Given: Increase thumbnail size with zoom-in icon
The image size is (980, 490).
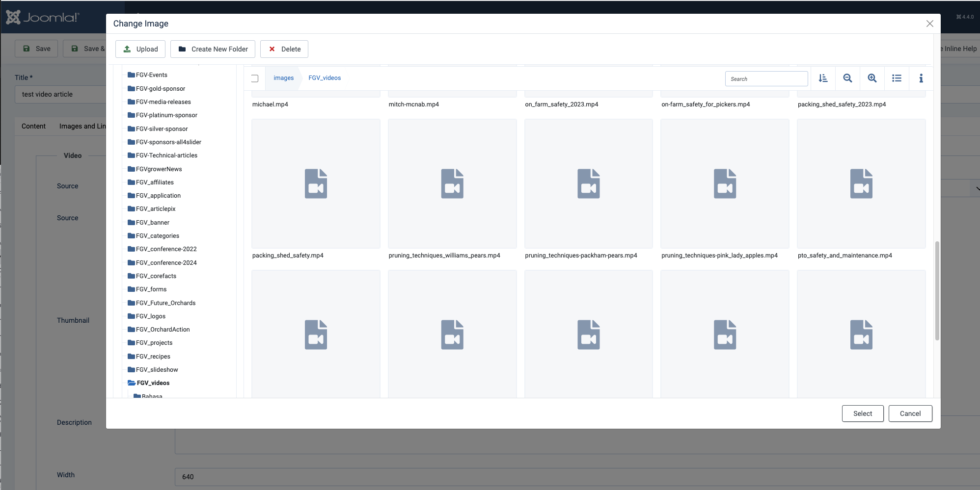Looking at the screenshot, I should point(872,78).
